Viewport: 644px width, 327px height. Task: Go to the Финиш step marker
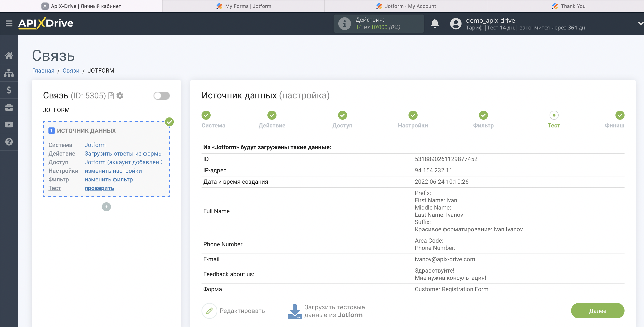tap(620, 115)
